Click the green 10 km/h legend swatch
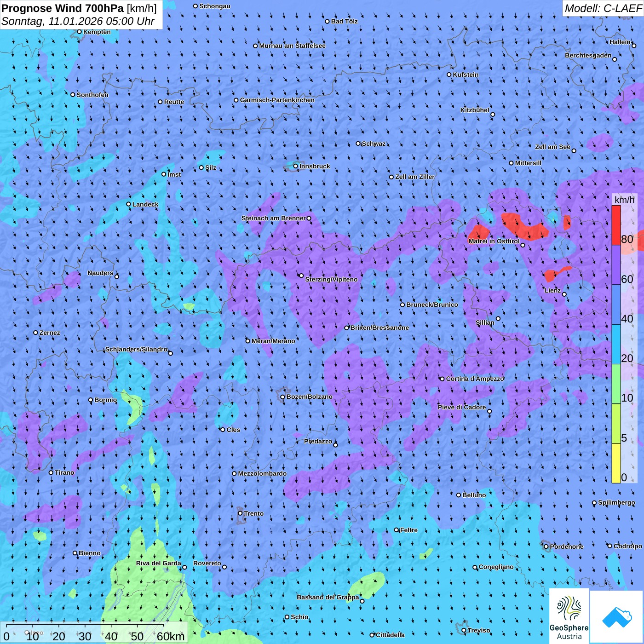 (616, 384)
